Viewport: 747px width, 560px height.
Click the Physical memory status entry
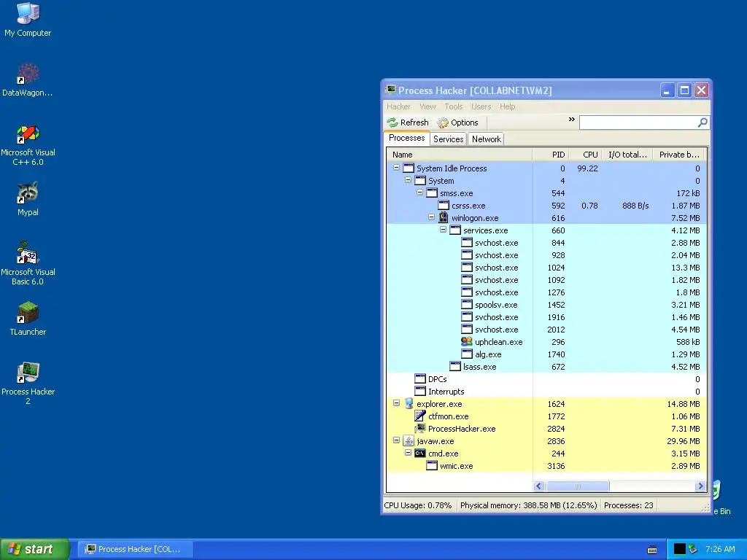coord(528,505)
